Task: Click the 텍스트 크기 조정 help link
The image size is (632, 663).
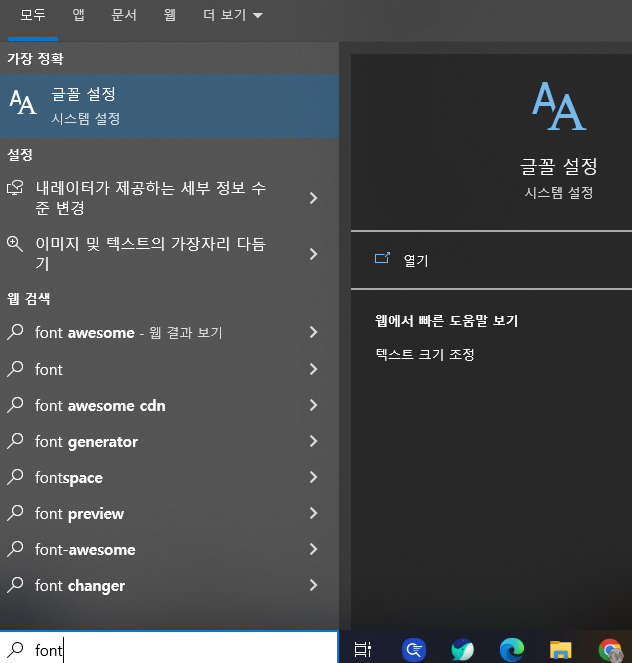Action: 424,354
